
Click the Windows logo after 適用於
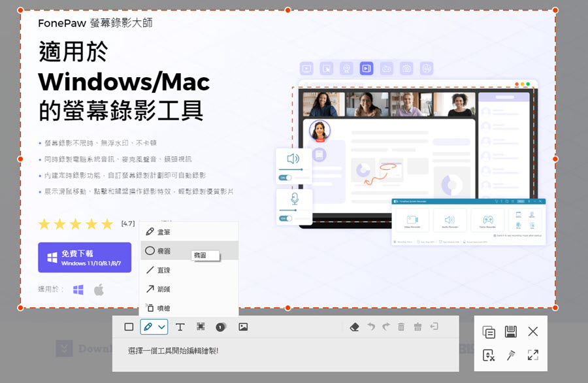point(78,290)
